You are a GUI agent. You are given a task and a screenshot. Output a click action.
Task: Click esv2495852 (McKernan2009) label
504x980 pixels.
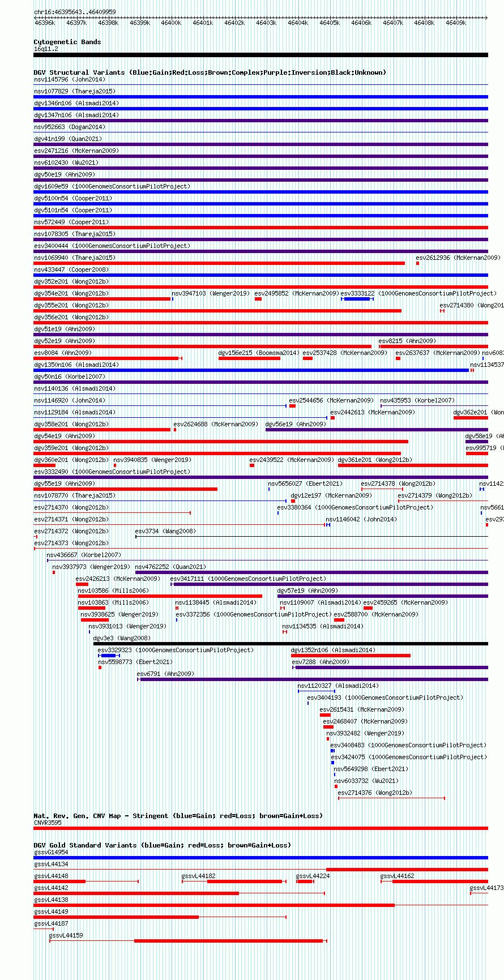point(297,293)
